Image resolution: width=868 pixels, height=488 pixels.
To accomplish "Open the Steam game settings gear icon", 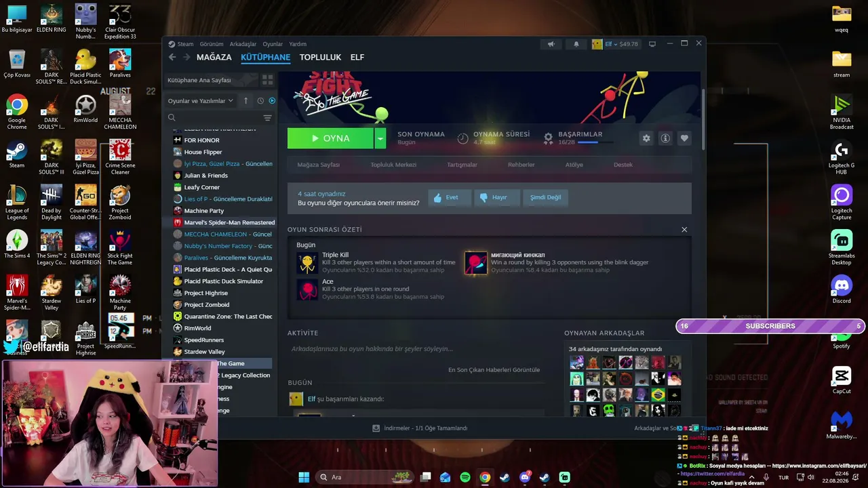I will pos(646,138).
